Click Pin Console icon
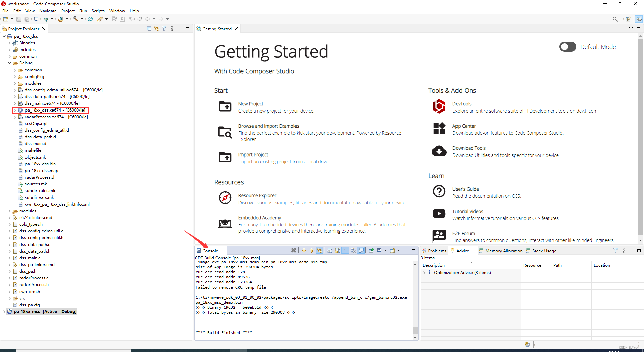The height and width of the screenshot is (352, 644). point(371,250)
